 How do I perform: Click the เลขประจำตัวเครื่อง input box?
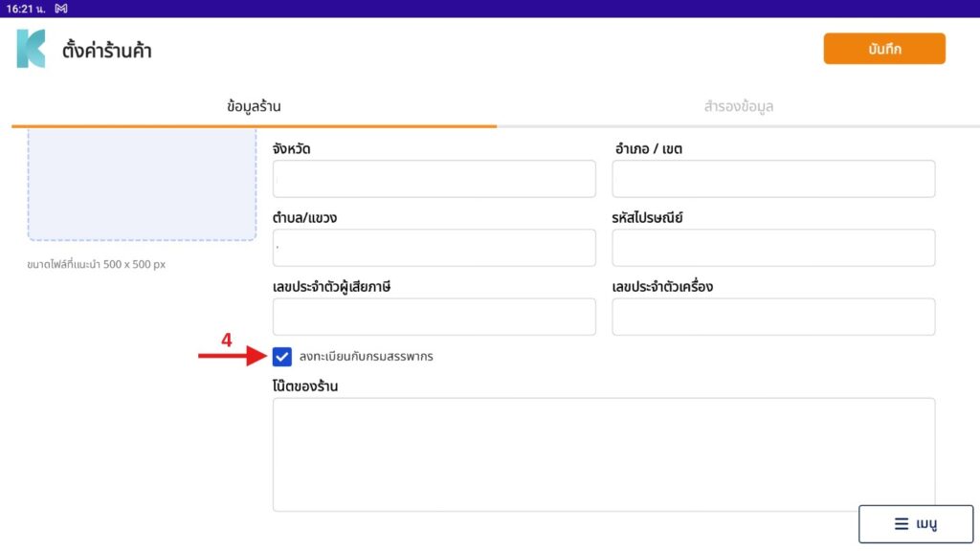pos(773,317)
